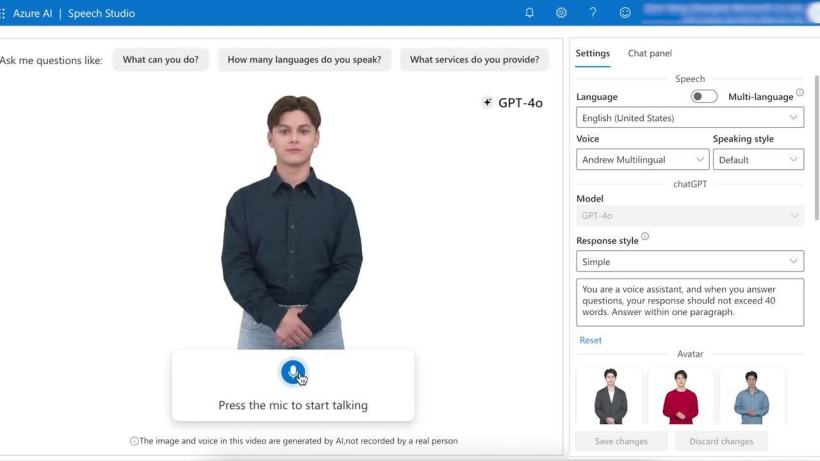Screen dimensions: 820x461
Task: Click 'How many languages do you speak?' suggestion
Action: click(x=304, y=60)
